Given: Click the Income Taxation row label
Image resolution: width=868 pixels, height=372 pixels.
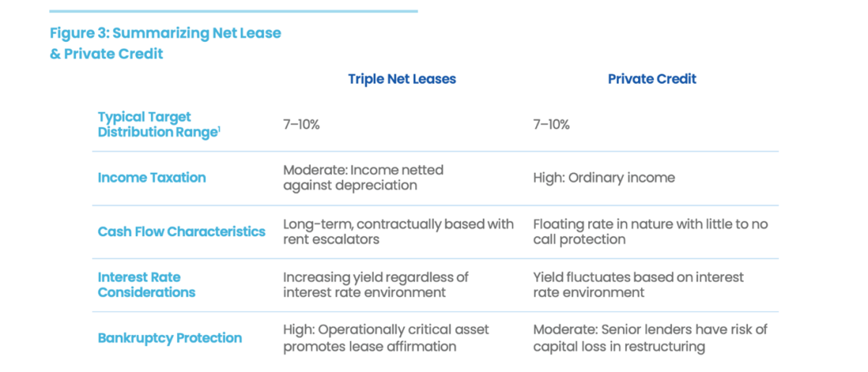Looking at the screenshot, I should pos(152,177).
